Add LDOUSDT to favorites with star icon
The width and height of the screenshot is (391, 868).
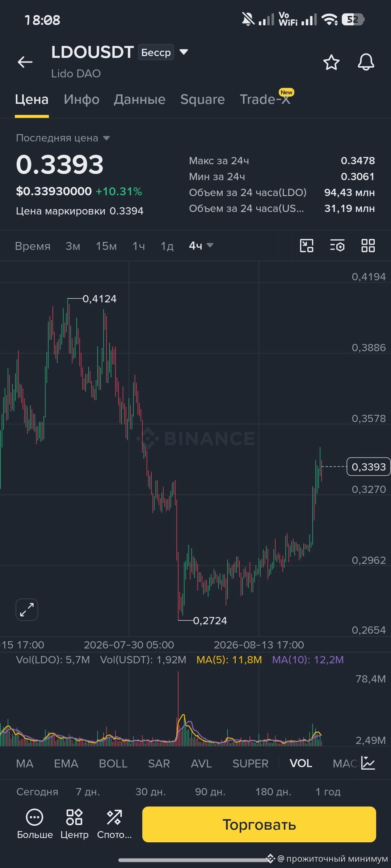coord(331,63)
